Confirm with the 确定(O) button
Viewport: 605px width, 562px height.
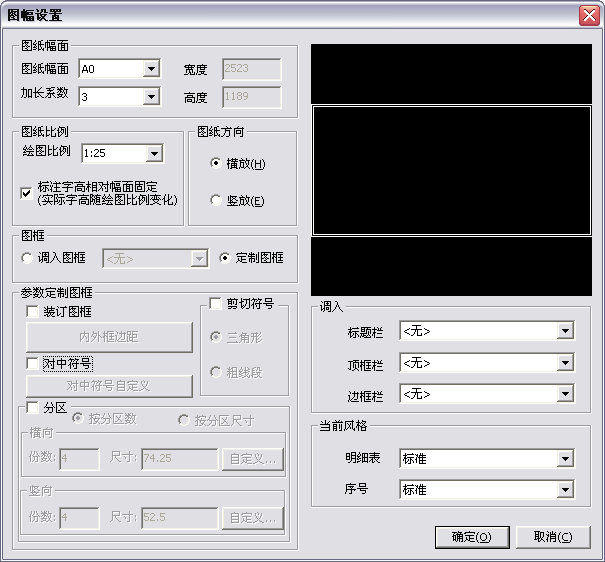pyautogui.click(x=472, y=537)
